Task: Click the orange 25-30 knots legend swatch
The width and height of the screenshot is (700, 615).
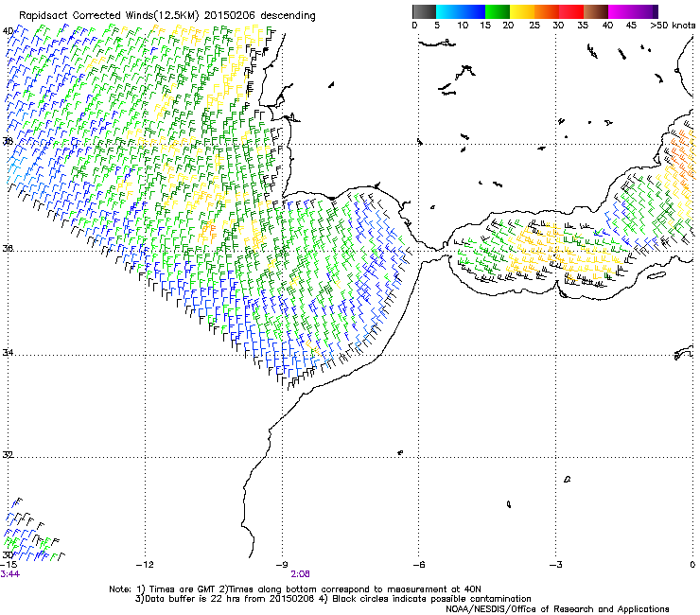Action: (x=547, y=11)
